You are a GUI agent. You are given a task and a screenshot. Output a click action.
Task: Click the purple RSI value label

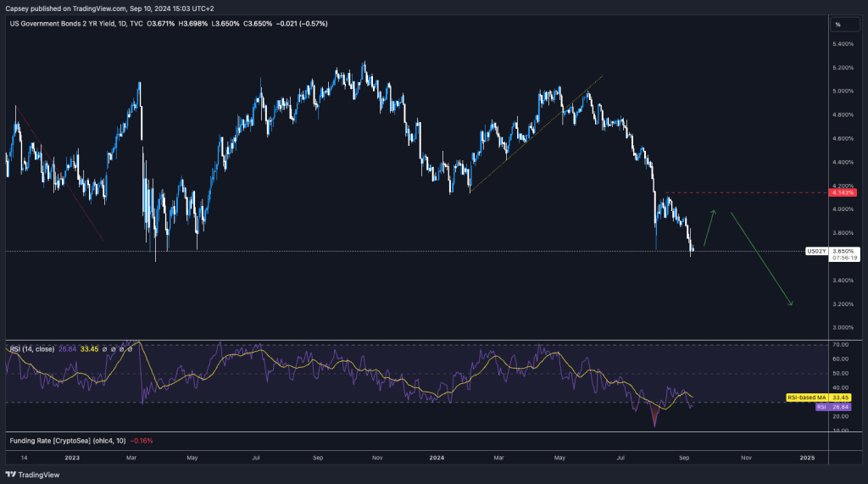tap(821, 406)
